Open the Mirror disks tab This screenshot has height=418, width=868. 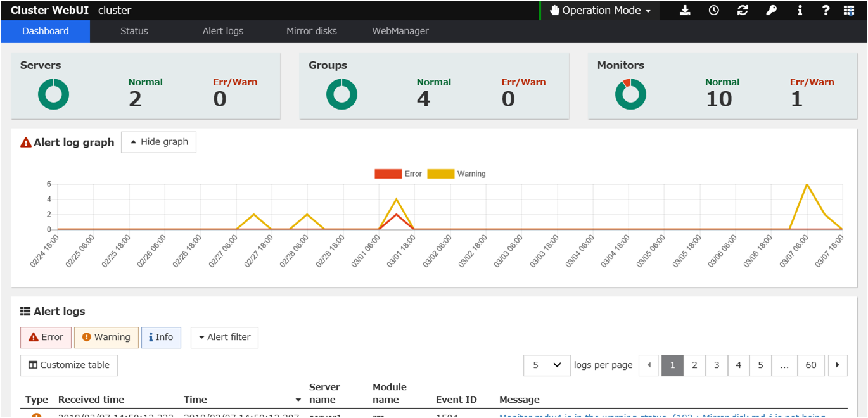312,31
